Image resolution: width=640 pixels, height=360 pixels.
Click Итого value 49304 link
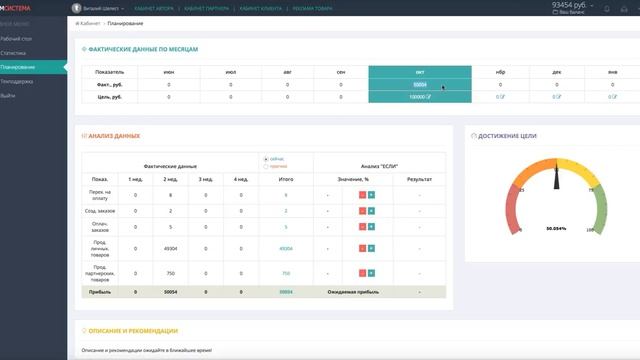(286, 249)
